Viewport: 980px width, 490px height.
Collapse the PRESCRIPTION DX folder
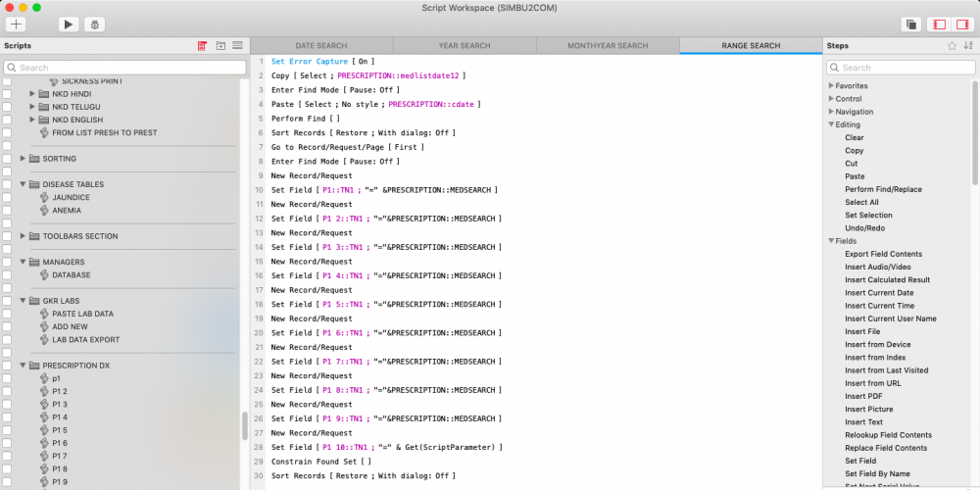click(24, 366)
